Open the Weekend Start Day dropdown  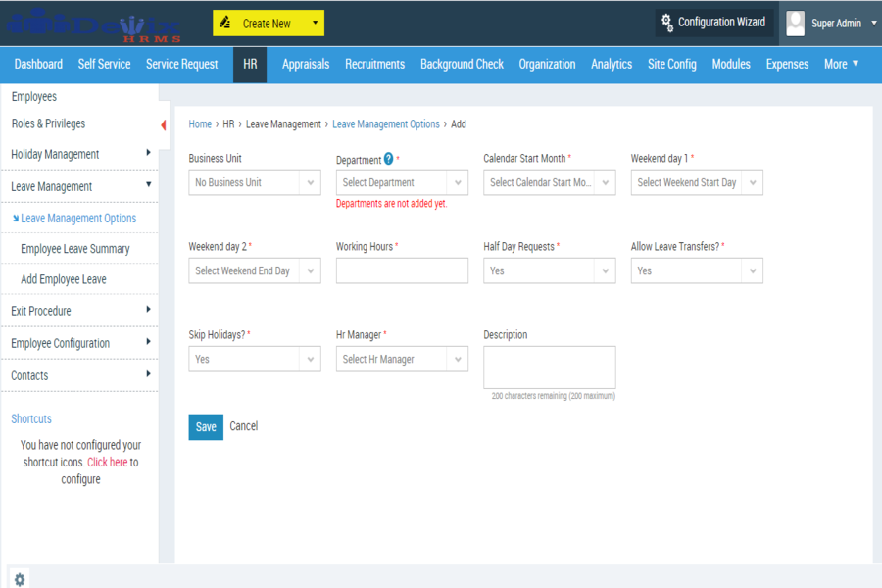(697, 182)
